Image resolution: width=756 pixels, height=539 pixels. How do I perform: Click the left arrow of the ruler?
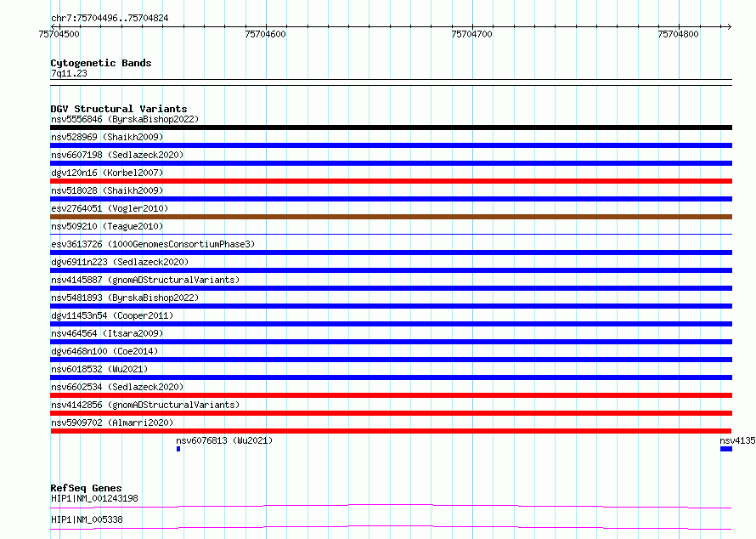53,26
